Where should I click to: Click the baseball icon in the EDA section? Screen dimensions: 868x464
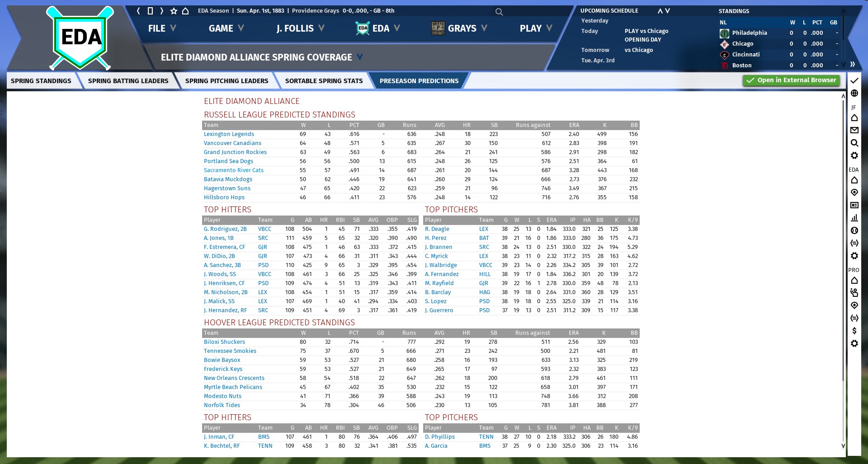point(854,230)
